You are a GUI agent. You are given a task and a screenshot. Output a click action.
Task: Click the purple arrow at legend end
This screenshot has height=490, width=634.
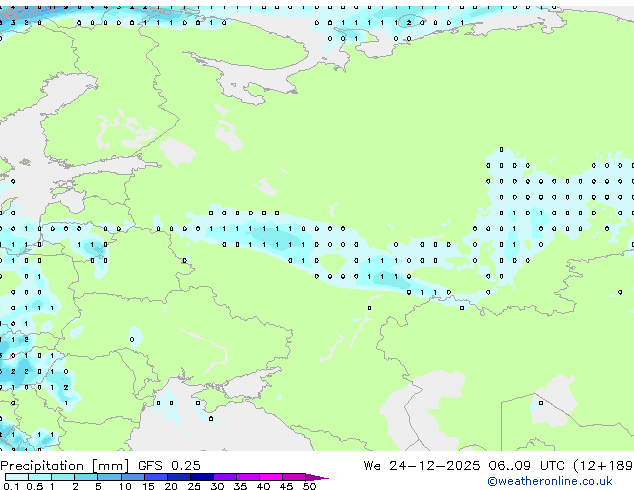pos(317,477)
